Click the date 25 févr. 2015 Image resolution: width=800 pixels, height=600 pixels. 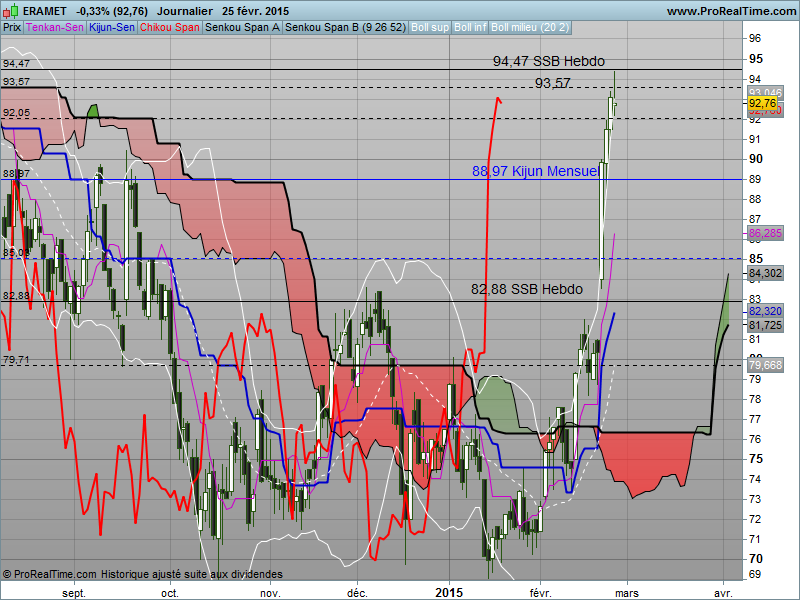pos(256,11)
